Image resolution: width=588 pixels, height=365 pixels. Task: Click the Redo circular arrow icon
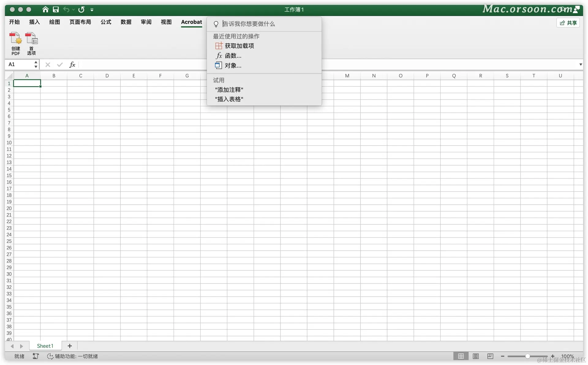pos(81,10)
